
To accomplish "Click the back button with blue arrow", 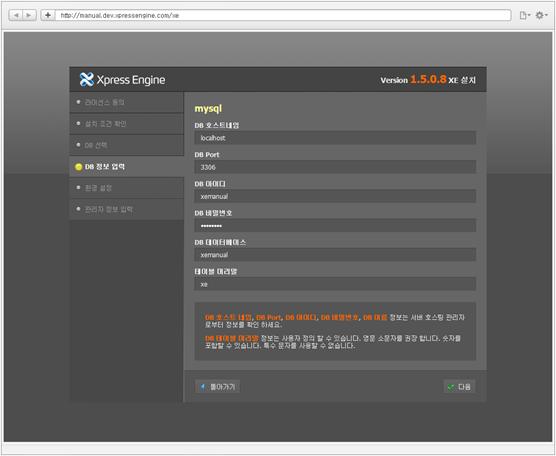I will (x=217, y=387).
